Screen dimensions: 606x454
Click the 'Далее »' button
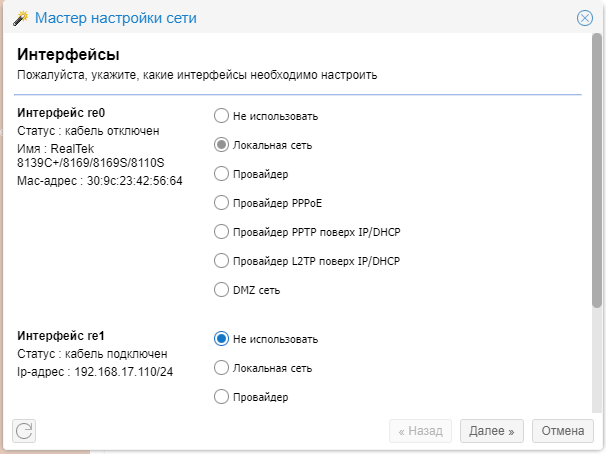492,431
